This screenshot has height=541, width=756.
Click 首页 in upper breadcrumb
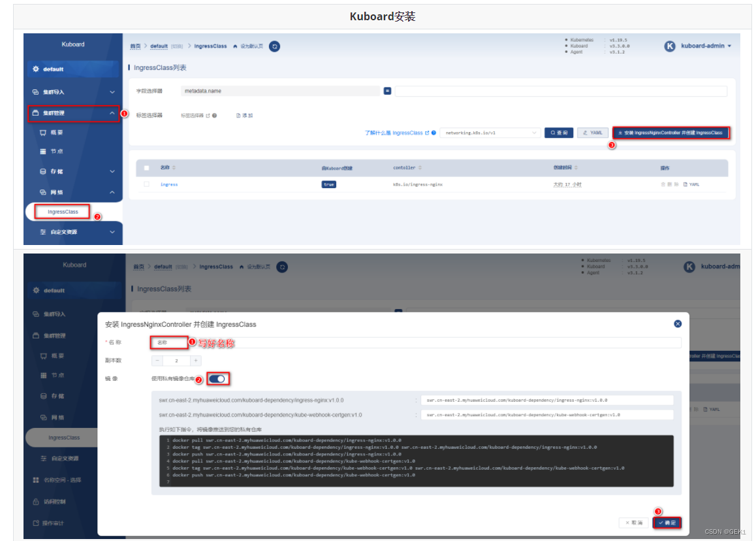(136, 46)
